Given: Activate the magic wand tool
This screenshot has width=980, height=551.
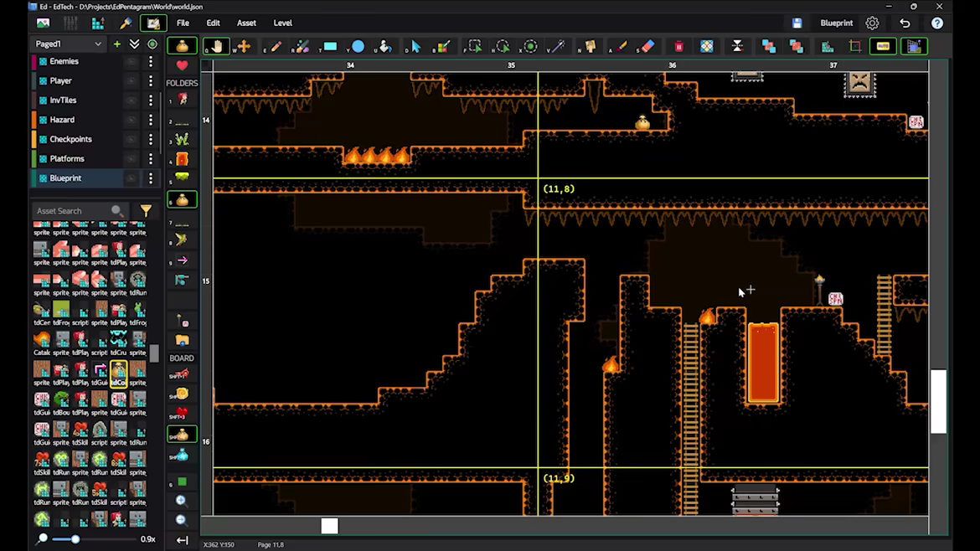Looking at the screenshot, I should (558, 46).
